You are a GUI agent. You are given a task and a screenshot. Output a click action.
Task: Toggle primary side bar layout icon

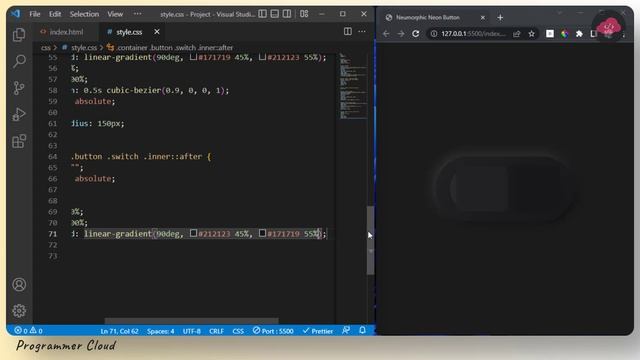pos(262,14)
